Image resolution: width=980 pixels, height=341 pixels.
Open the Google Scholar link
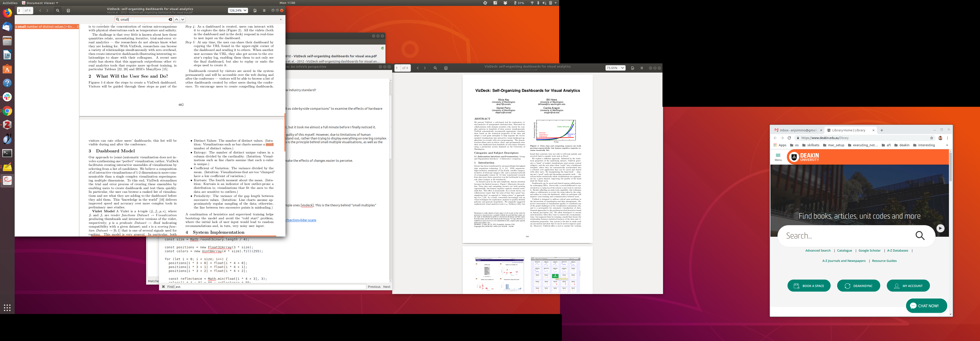pos(869,251)
